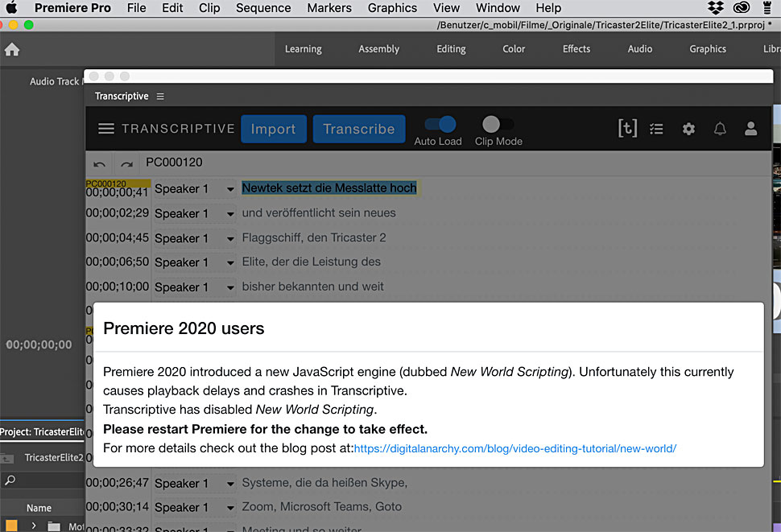Click text 'Systeme, die da heißen Skype,'
Screen dimensions: 781x532
tap(324, 483)
